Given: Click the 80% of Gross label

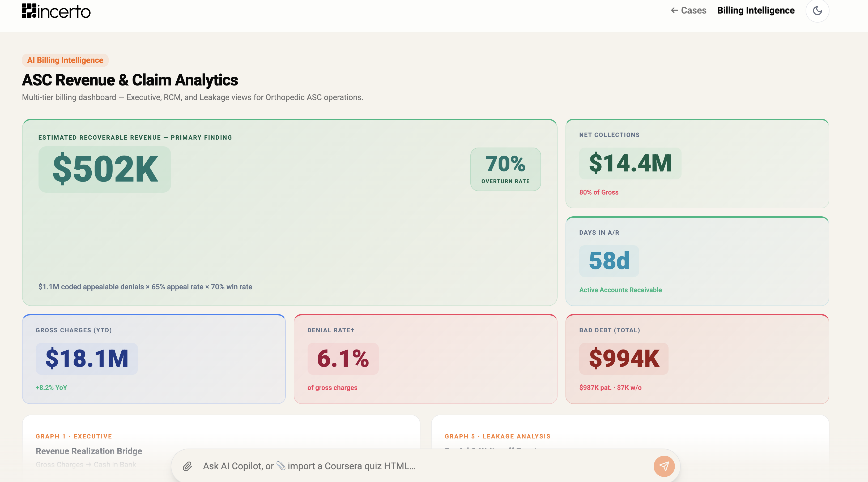Looking at the screenshot, I should click(599, 192).
